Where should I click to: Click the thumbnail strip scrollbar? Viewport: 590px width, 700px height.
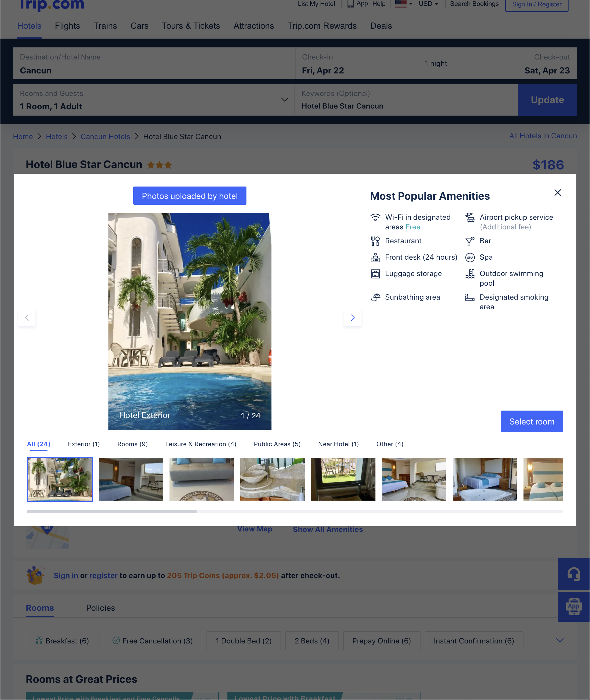[112, 511]
